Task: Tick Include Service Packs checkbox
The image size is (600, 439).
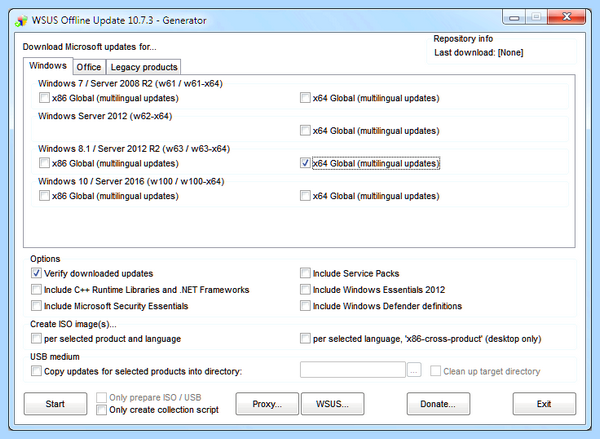Action: (305, 273)
